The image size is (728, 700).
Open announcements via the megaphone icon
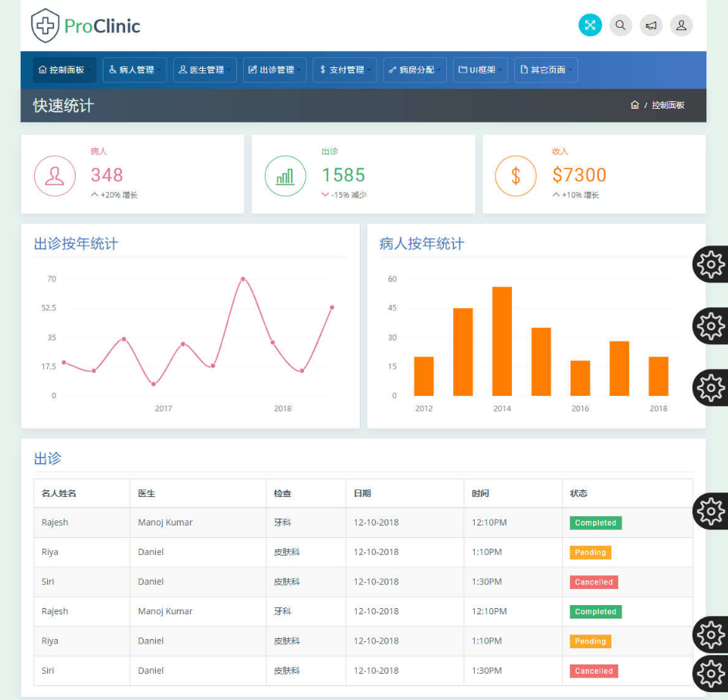coord(651,25)
